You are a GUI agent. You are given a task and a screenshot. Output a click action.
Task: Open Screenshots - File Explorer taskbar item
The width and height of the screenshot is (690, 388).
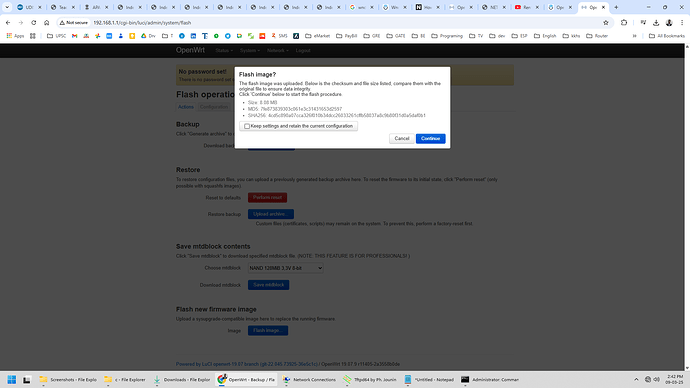(x=68, y=379)
